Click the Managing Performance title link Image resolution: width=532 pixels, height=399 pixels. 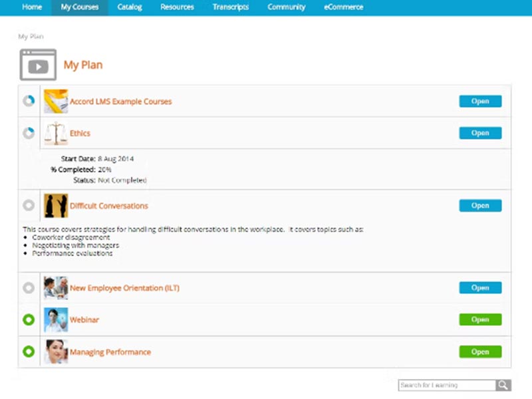click(110, 352)
